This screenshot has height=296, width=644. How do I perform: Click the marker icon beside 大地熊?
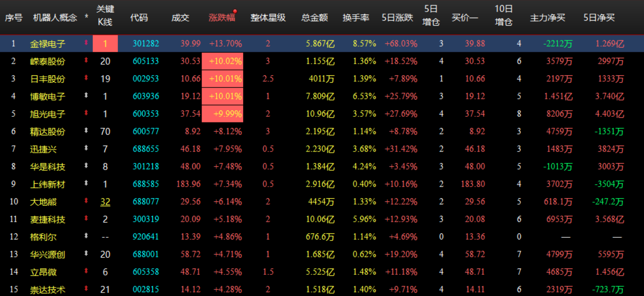(86, 201)
